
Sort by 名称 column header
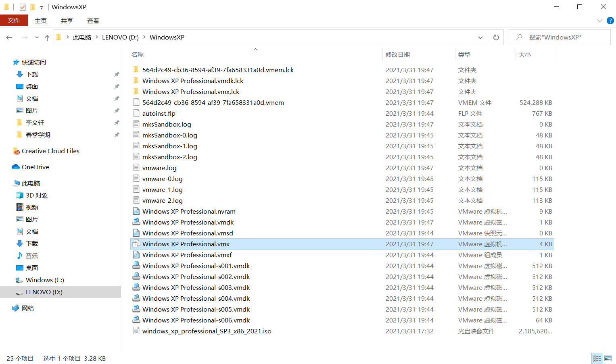[138, 55]
